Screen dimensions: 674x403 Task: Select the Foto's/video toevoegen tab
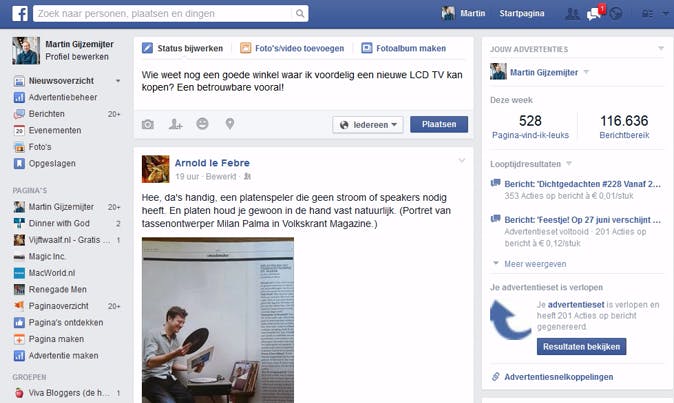[292, 48]
